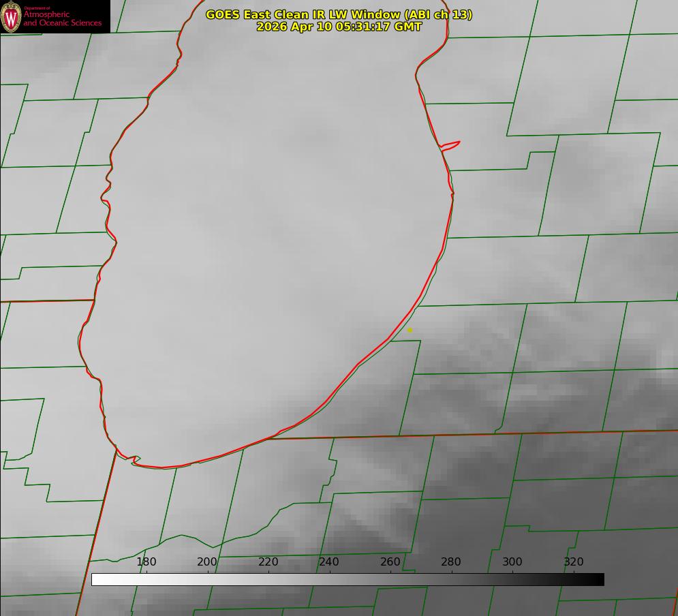Click the black end of the colorbar

click(598, 580)
